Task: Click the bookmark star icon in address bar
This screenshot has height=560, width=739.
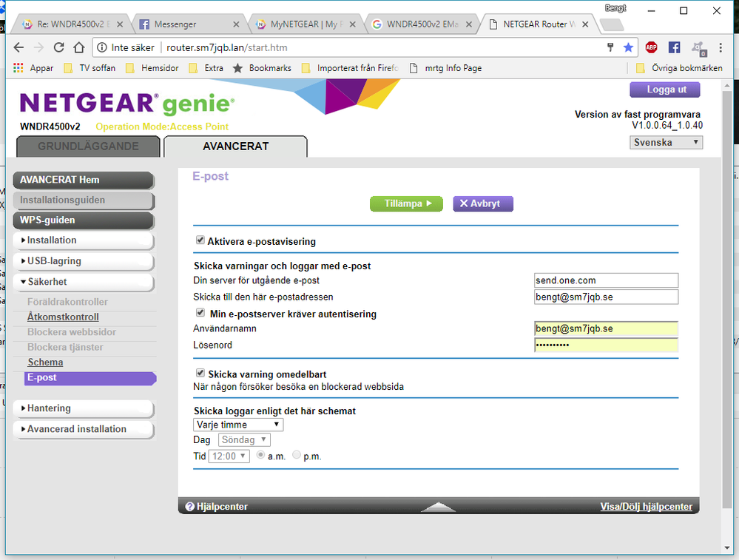Action: tap(628, 47)
